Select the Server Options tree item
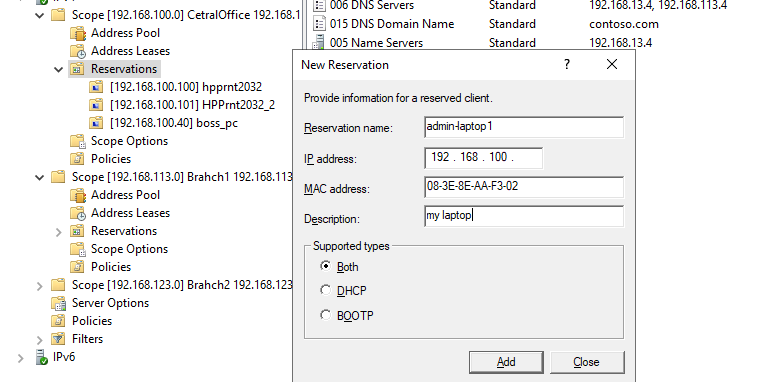The image size is (759, 382). coord(110,303)
